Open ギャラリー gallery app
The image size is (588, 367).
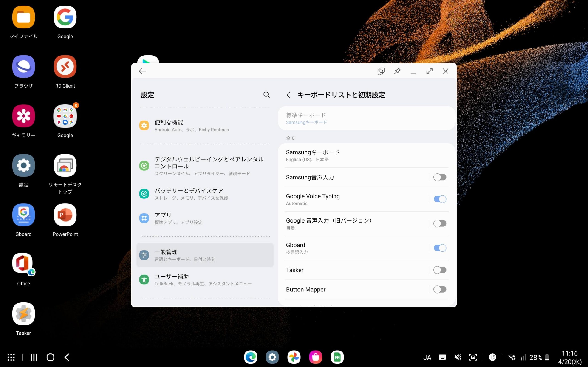(x=23, y=116)
